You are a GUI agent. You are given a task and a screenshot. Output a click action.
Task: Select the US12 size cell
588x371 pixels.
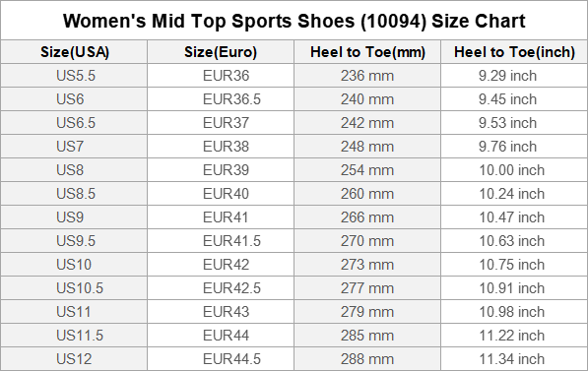(x=74, y=359)
